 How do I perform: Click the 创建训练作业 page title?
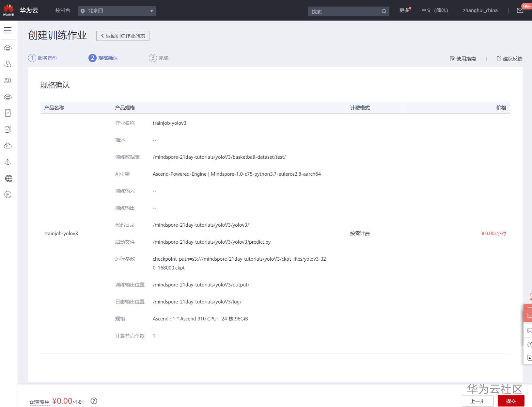click(x=57, y=35)
